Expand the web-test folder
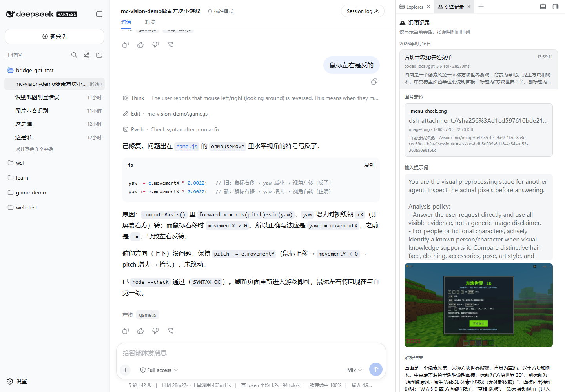This screenshot has height=392, width=565. tap(55, 207)
